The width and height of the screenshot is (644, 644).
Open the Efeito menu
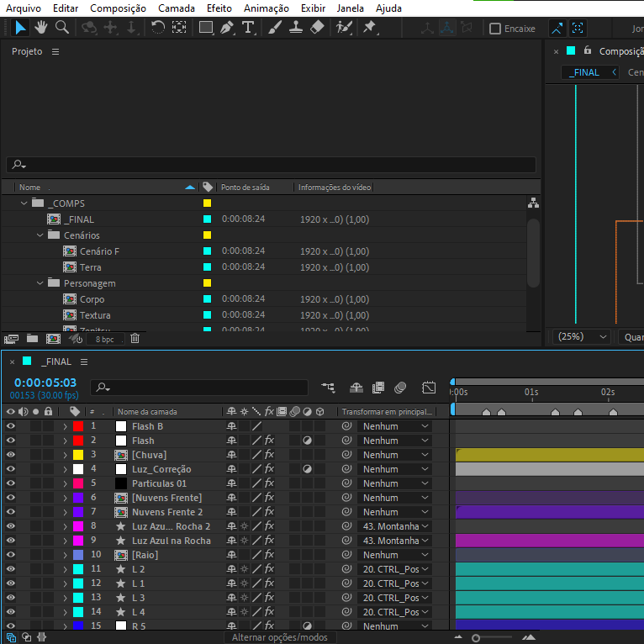tap(219, 8)
